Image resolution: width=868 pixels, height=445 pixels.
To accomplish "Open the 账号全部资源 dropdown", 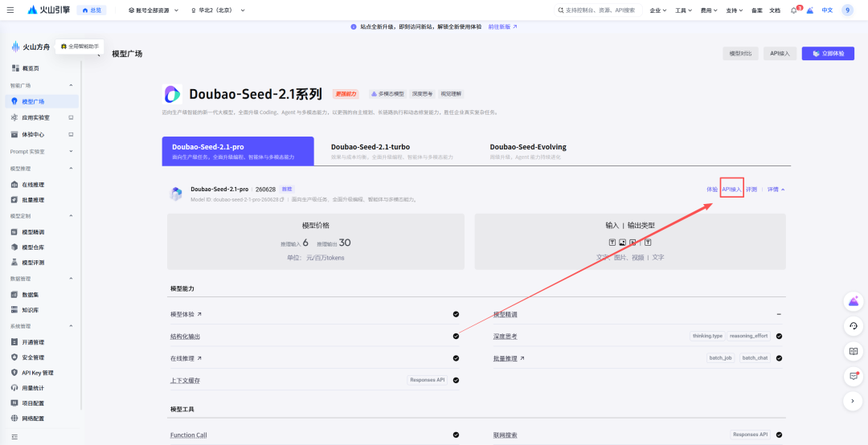I will tap(153, 10).
